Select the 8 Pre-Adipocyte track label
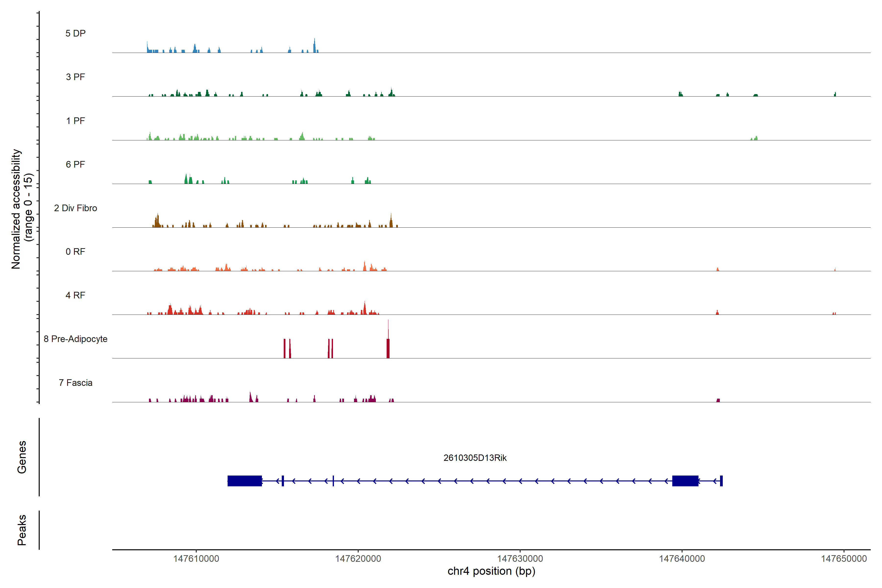The image size is (882, 588). [75, 339]
